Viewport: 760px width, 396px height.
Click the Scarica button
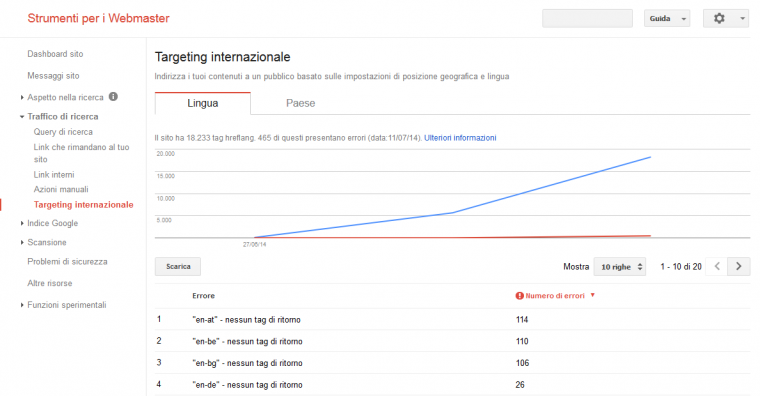(x=178, y=267)
